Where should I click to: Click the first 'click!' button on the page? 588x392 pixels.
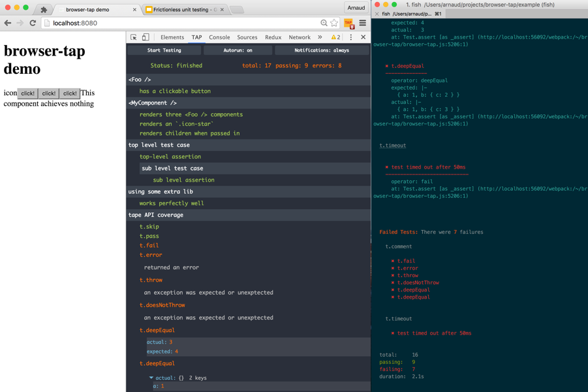click(x=27, y=93)
